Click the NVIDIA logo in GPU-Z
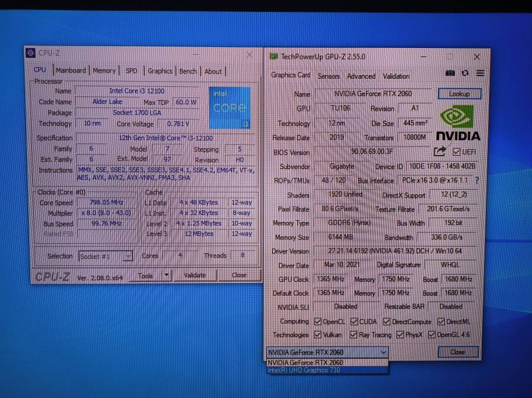The image size is (532, 398). (x=458, y=123)
